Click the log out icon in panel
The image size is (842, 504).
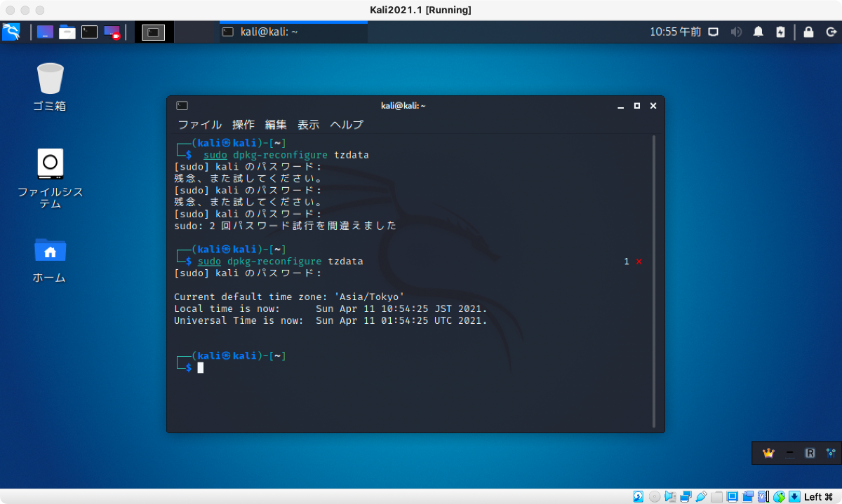831,32
